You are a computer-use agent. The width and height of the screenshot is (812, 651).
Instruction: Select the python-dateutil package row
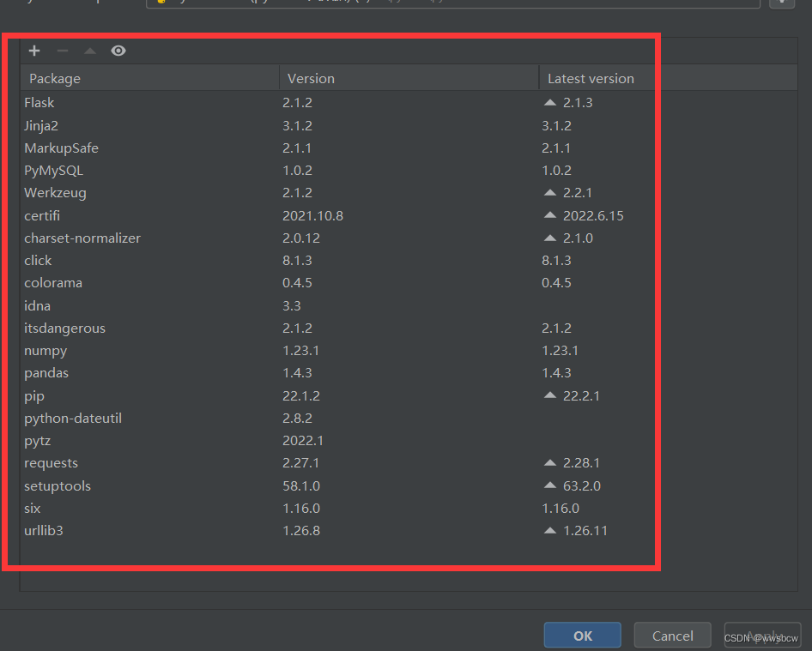(x=409, y=418)
